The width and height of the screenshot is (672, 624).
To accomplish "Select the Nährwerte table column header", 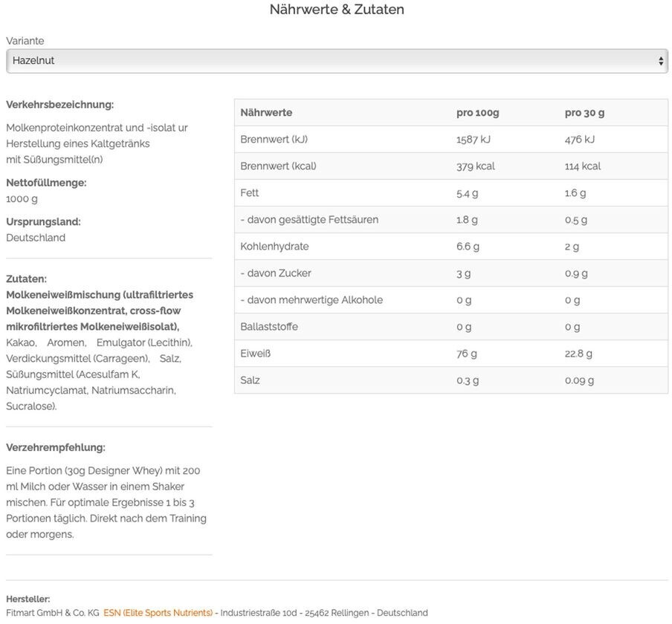I will click(266, 113).
